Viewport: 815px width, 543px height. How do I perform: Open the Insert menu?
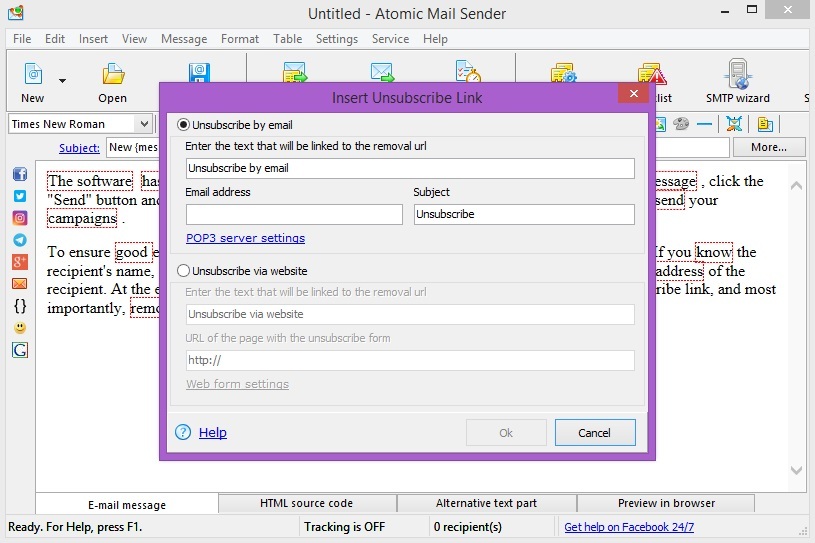pos(94,39)
